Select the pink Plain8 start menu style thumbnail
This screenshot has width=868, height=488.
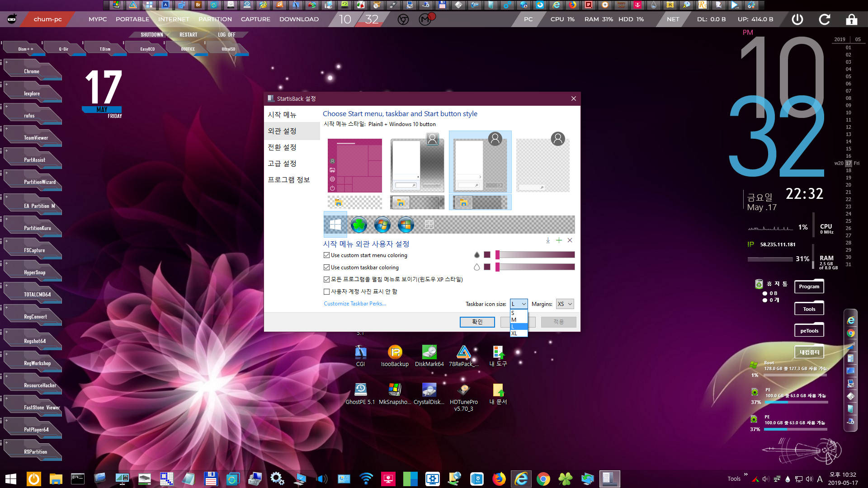355,165
